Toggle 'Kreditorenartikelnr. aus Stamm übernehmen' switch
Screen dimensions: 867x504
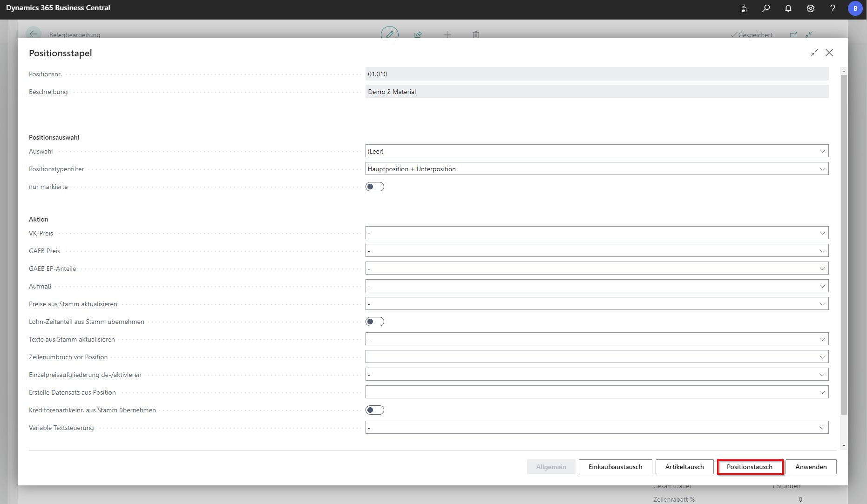(x=375, y=410)
